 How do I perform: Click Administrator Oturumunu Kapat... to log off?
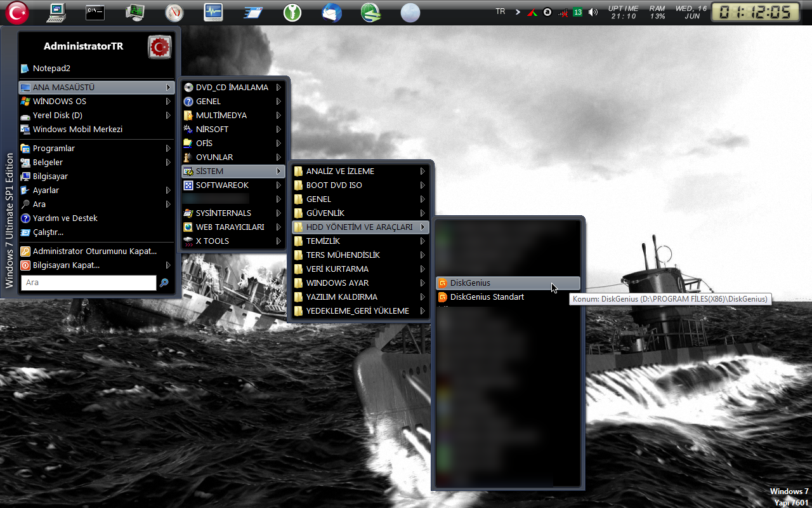pyautogui.click(x=96, y=251)
